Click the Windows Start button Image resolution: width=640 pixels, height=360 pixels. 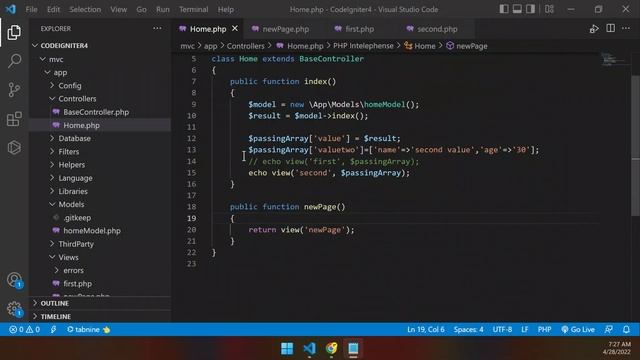(287, 349)
